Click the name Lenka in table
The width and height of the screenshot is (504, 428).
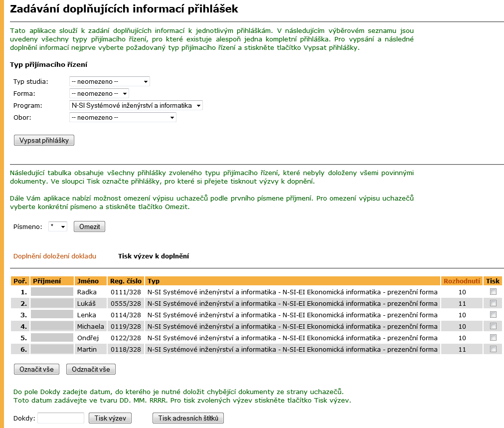(86, 315)
